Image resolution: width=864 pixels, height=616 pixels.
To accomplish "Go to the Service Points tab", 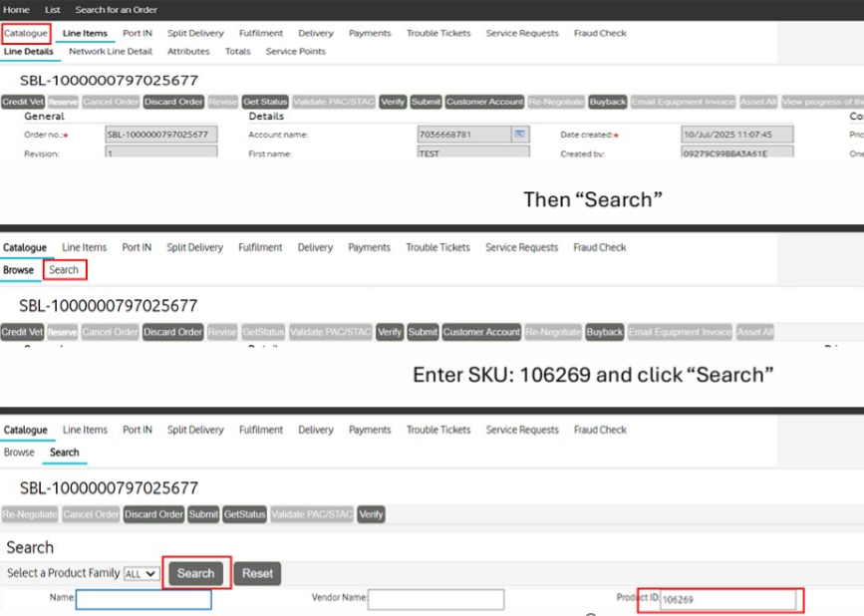I will (x=295, y=51).
